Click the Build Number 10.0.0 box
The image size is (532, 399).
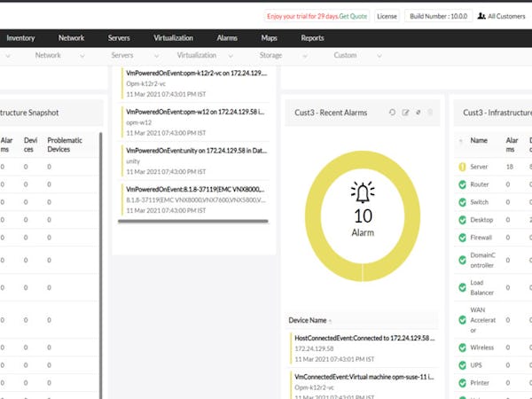pos(438,16)
